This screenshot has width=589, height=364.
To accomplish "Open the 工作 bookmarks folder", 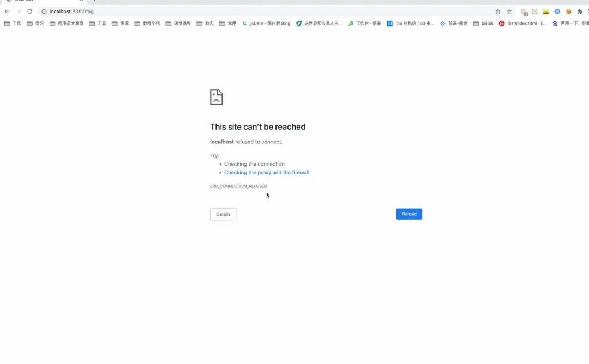I will tap(13, 23).
